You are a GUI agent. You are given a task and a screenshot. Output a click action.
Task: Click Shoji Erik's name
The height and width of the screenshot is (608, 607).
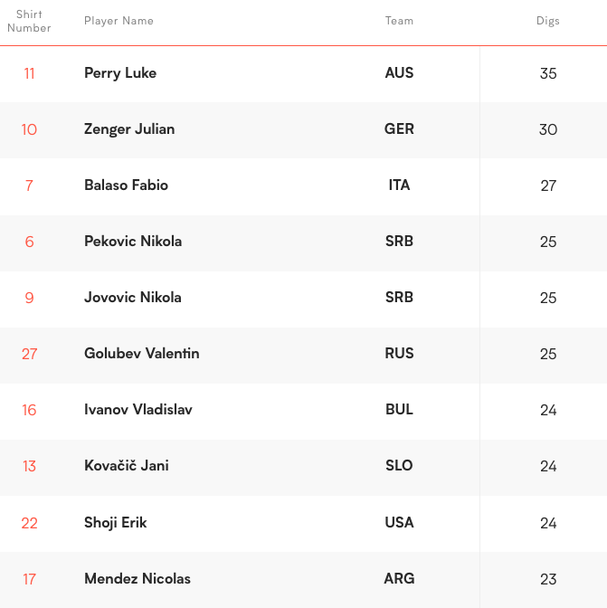click(115, 522)
